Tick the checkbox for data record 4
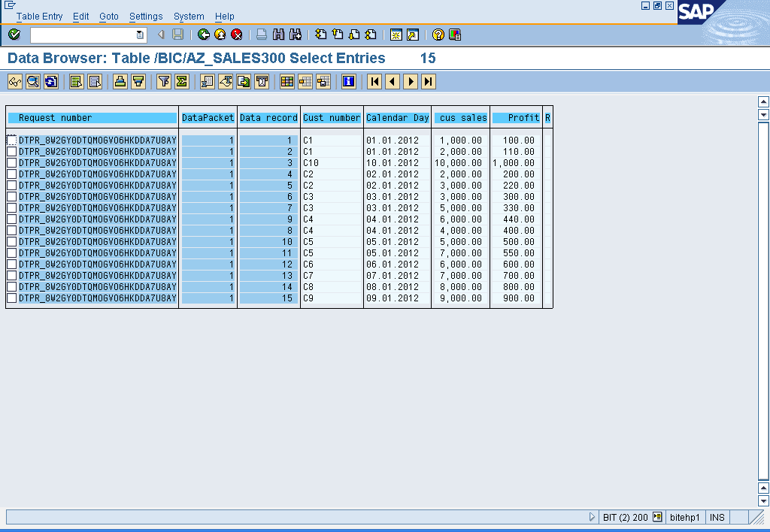This screenshot has height=532, width=770. coord(12,174)
